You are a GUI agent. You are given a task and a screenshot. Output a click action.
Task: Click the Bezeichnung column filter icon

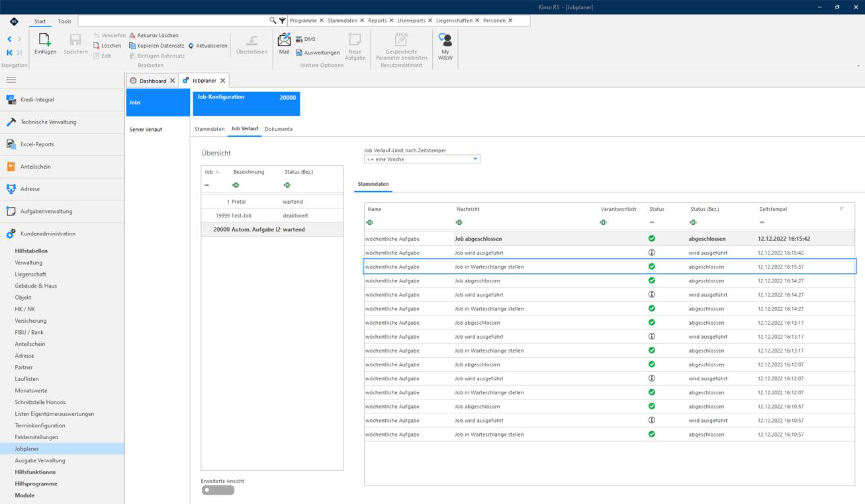click(x=236, y=185)
